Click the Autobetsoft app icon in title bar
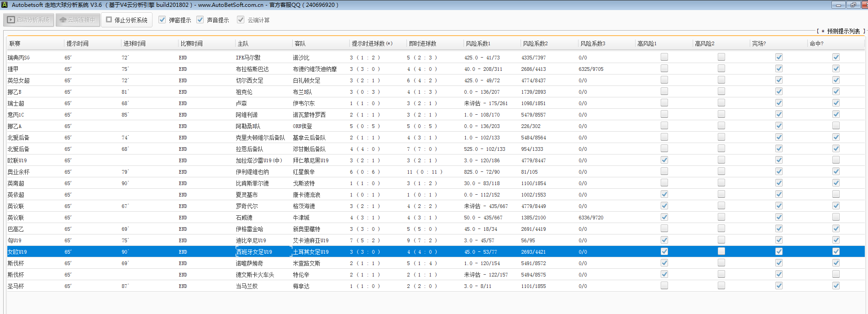Screen dimensions: 868x314 coord(5,5)
